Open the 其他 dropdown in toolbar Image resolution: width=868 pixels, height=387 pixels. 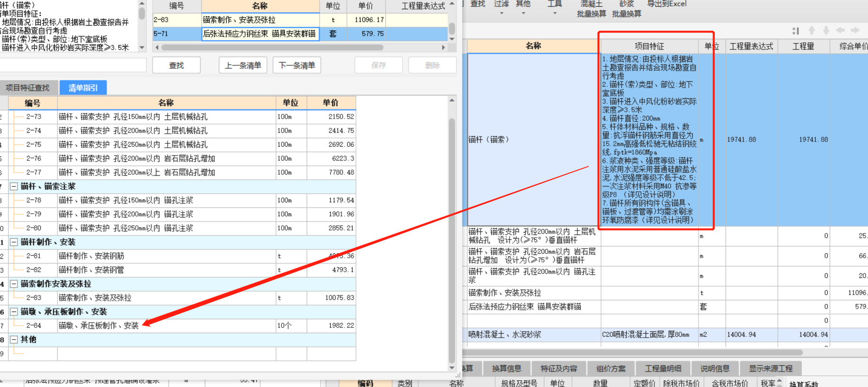click(x=523, y=7)
